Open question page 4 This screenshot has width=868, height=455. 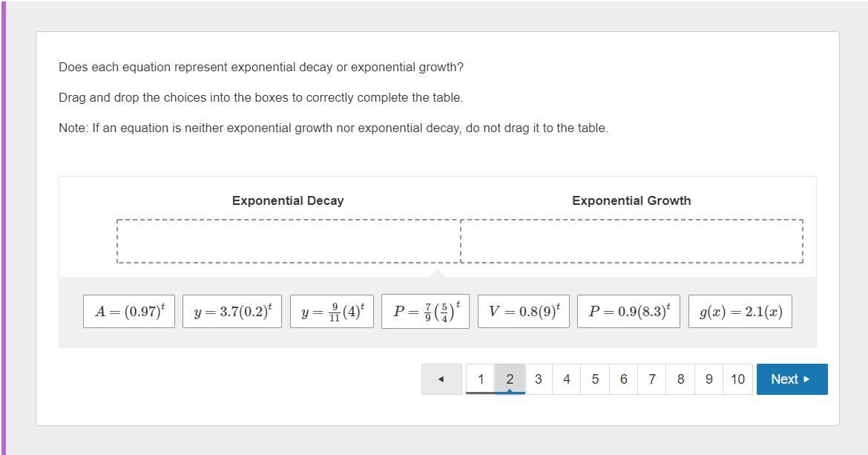tap(567, 379)
